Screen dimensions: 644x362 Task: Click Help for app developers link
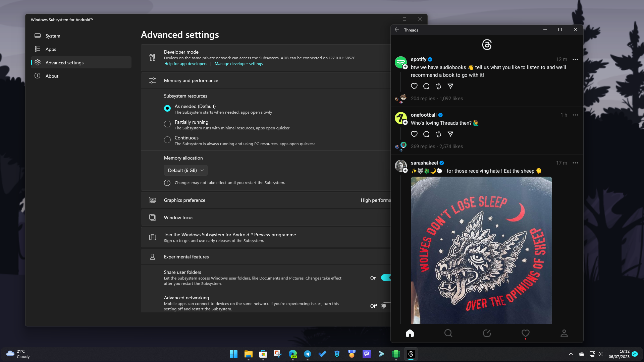tap(185, 64)
